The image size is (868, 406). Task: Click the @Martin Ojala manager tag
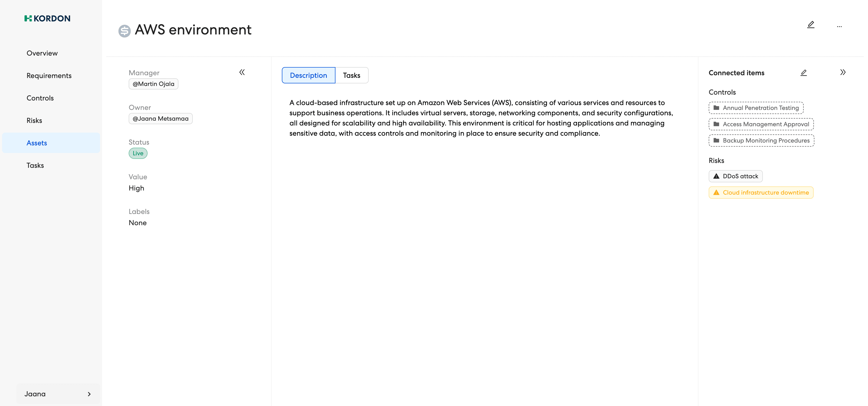click(x=153, y=84)
